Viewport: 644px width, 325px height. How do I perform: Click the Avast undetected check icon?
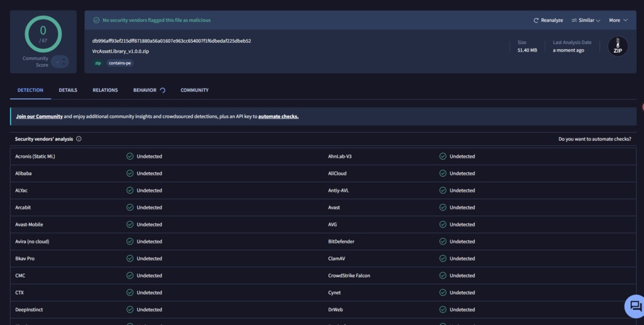click(x=443, y=207)
